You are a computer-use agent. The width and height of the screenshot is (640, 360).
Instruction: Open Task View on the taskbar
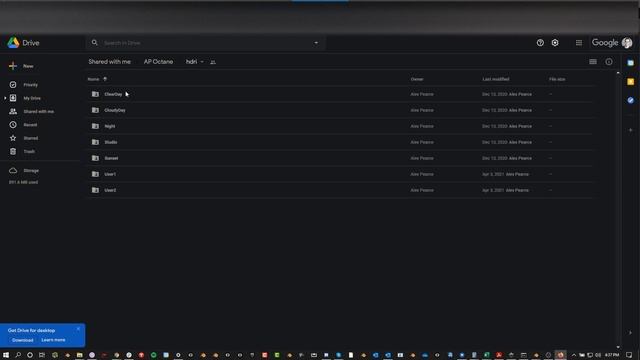[42, 355]
